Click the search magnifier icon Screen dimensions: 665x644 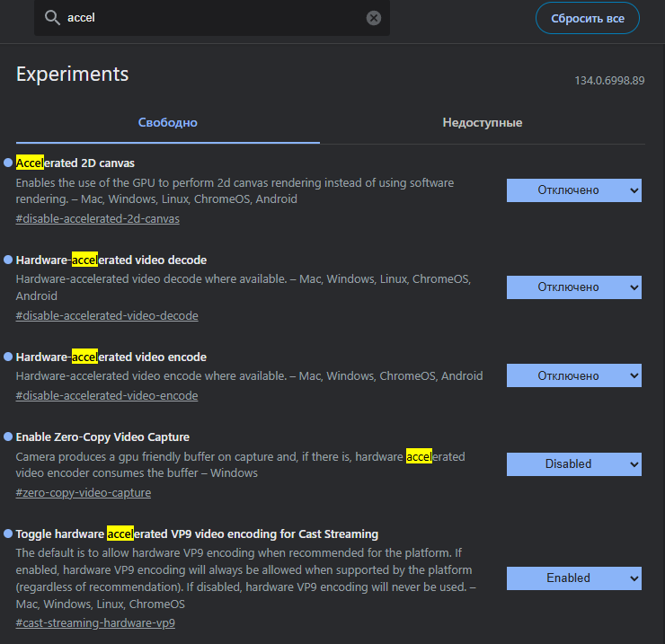[52, 18]
